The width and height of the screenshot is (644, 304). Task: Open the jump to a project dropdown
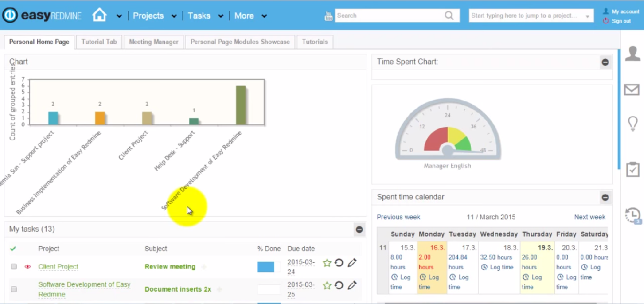589,16
